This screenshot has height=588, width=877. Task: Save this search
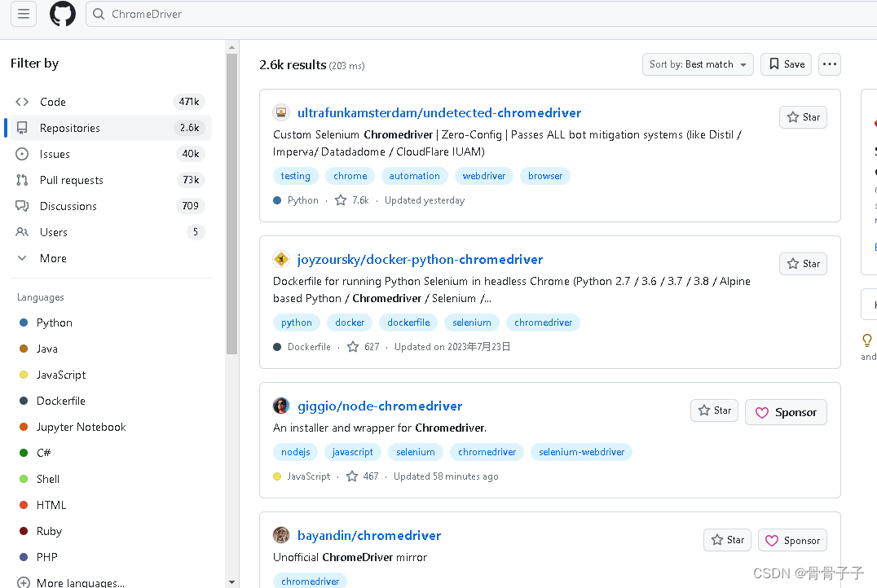pyautogui.click(x=786, y=64)
